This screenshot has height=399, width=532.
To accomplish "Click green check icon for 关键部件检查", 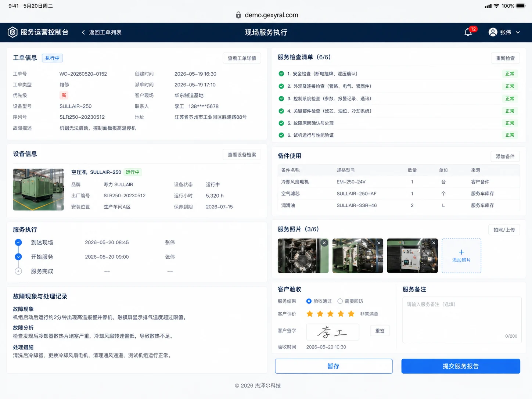I will tap(281, 111).
